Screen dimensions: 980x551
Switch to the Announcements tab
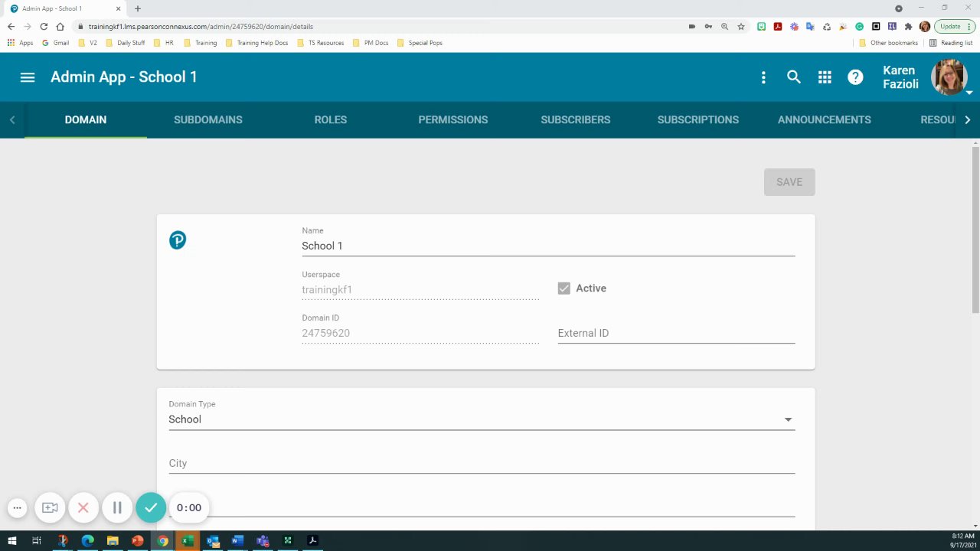(825, 120)
